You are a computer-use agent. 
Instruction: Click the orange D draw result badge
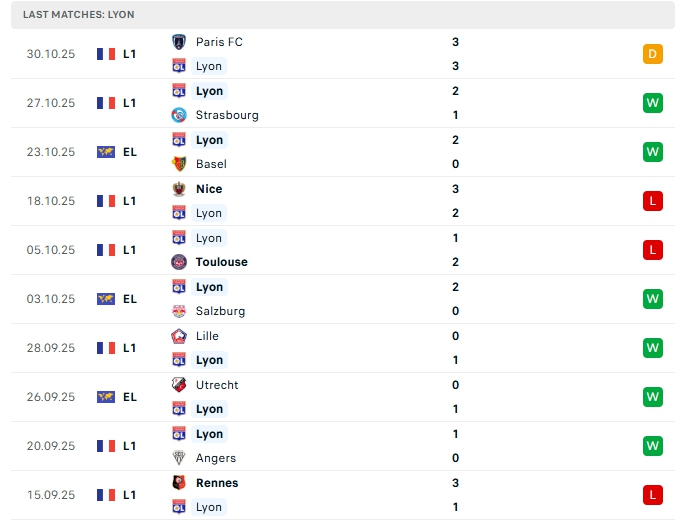click(653, 54)
